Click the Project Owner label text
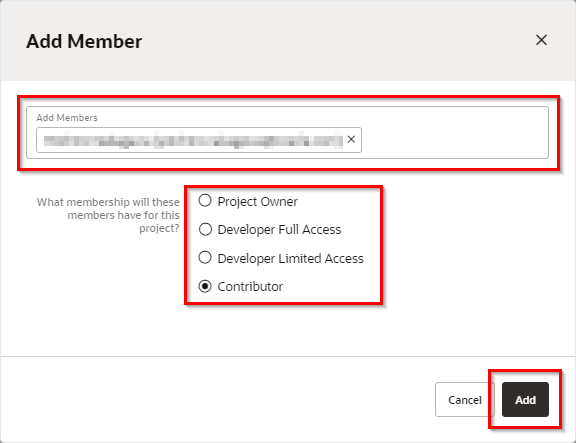The width and height of the screenshot is (576, 443). point(258,202)
